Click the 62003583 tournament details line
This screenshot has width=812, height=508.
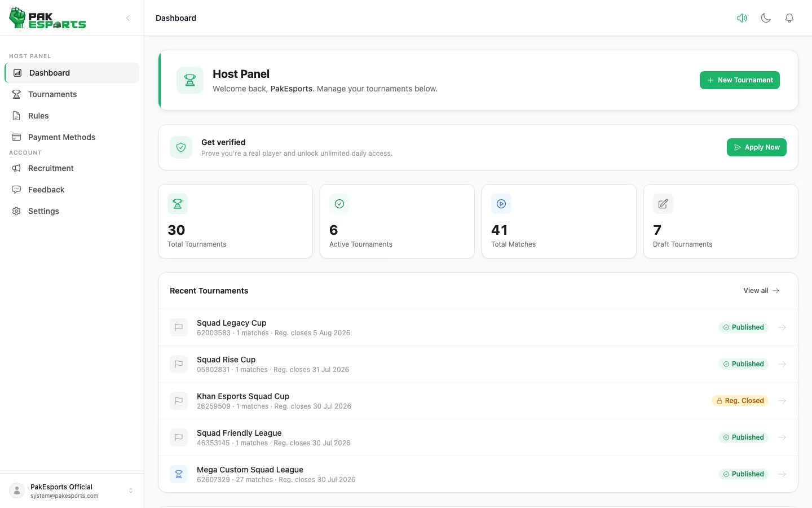273,333
